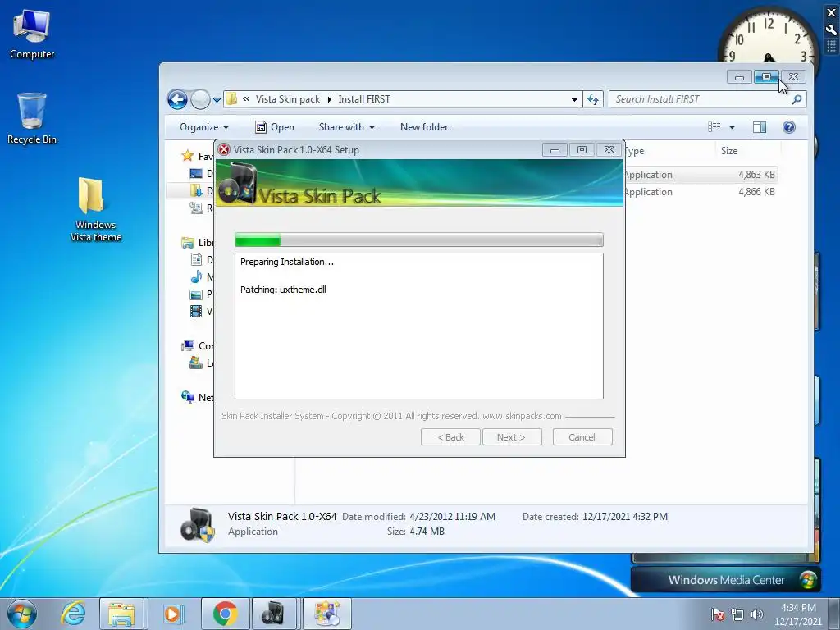Open Explorer help question mark icon
This screenshot has width=840, height=630.
[x=788, y=127]
